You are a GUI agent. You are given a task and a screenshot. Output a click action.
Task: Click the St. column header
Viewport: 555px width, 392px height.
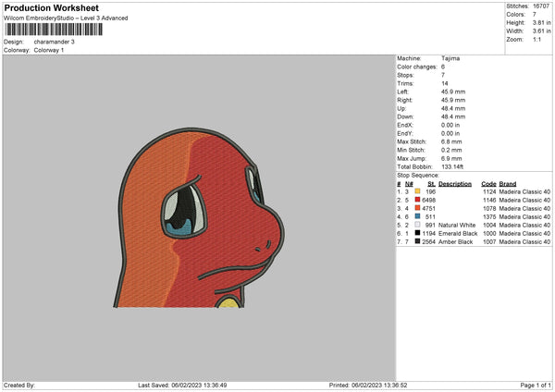point(431,183)
